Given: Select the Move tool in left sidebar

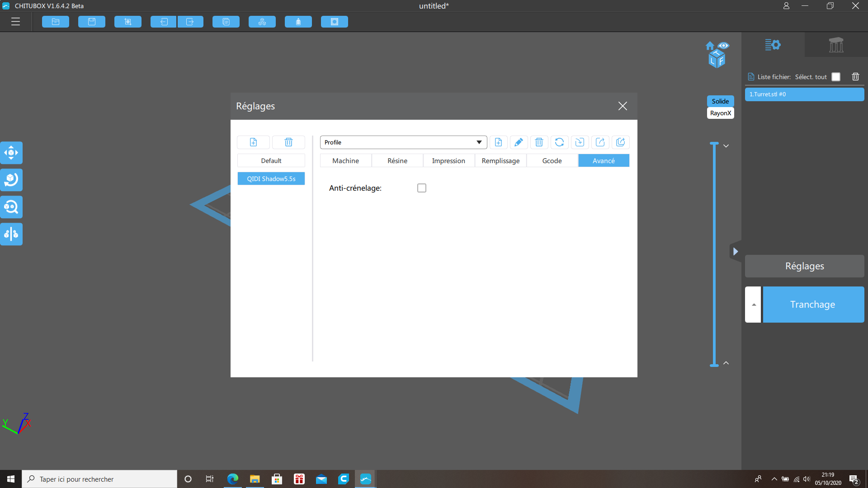Looking at the screenshot, I should coord(11,153).
